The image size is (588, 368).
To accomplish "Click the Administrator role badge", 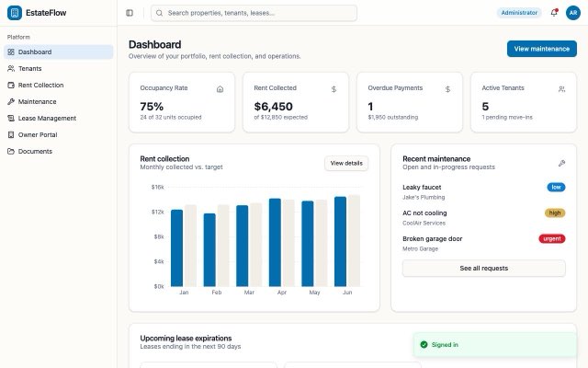I will coord(519,13).
